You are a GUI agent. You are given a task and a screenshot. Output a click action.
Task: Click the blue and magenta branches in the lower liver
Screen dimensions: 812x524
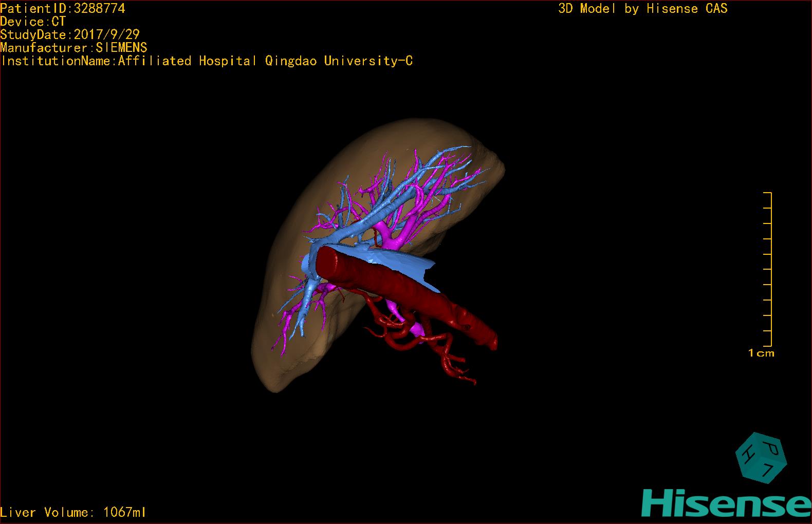[x=301, y=313]
